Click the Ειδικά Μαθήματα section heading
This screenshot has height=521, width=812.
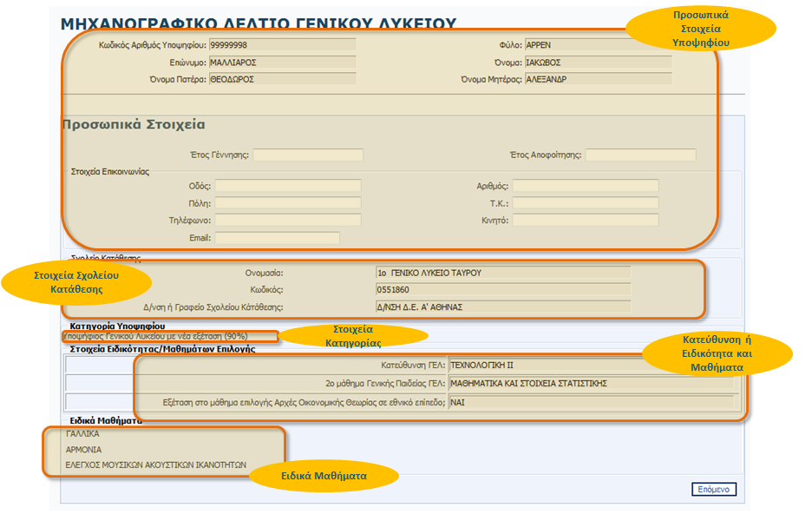point(106,420)
